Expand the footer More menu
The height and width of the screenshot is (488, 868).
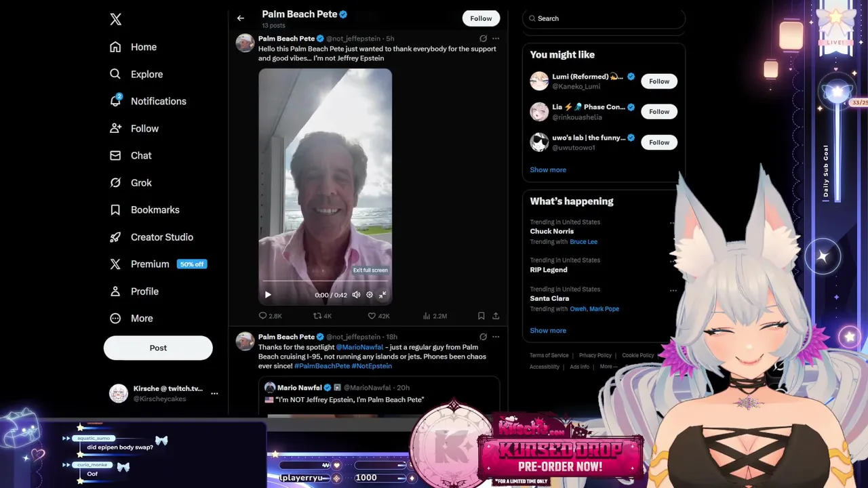click(608, 367)
